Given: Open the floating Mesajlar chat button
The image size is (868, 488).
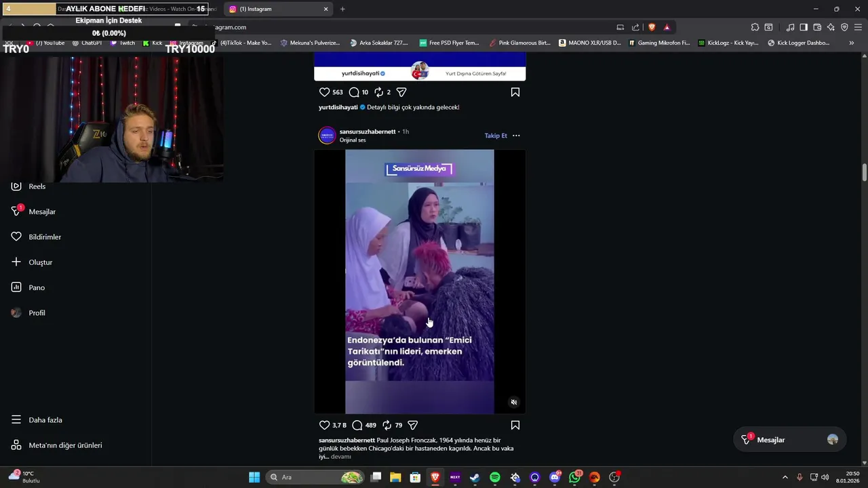Looking at the screenshot, I should [789, 440].
